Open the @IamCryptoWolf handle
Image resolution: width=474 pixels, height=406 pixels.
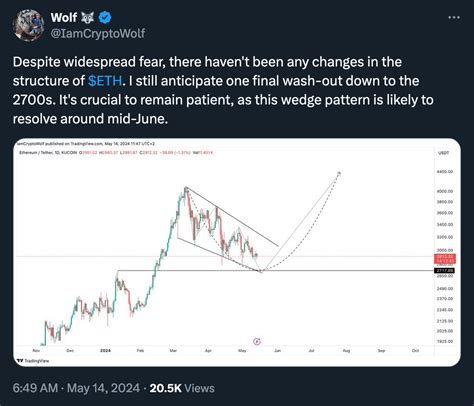[98, 33]
